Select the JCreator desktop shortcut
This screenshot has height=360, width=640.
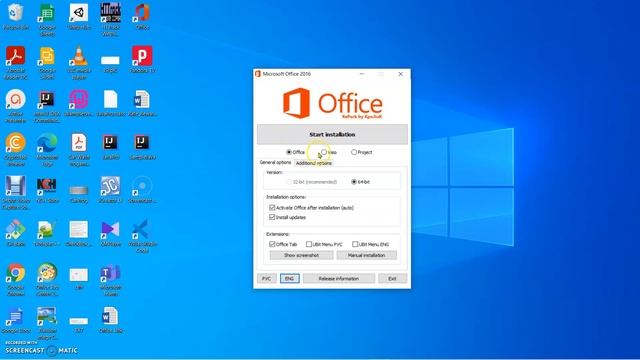tap(110, 190)
